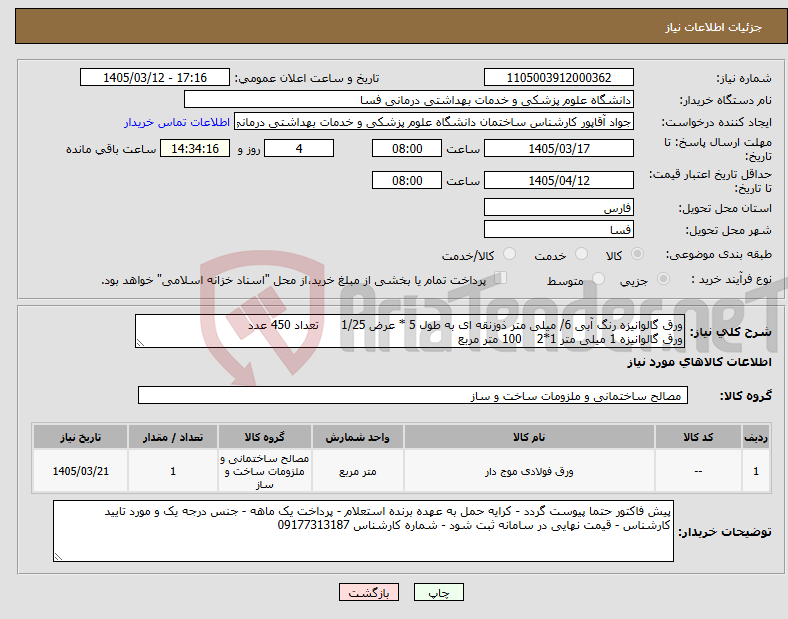Click the کد کالا column header
Screen dimensions: 788x619
[698, 437]
